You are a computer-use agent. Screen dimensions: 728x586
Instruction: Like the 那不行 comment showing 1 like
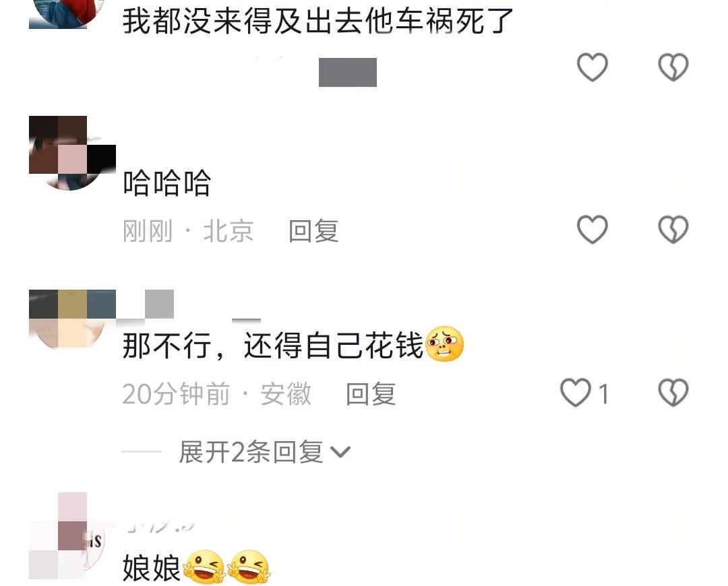coord(584,393)
